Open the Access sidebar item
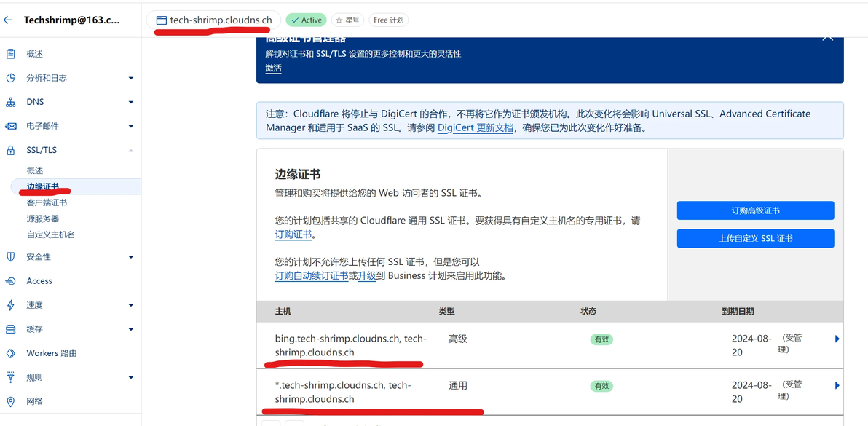 pyautogui.click(x=39, y=281)
